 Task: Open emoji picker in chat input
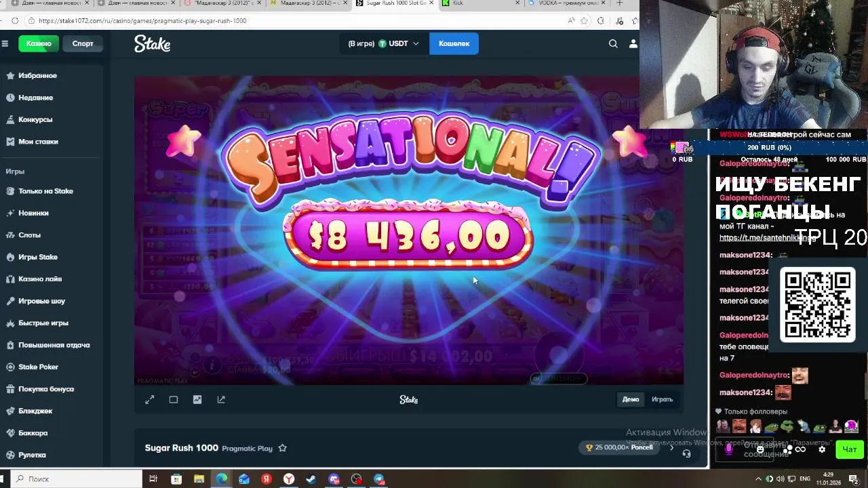click(x=760, y=449)
